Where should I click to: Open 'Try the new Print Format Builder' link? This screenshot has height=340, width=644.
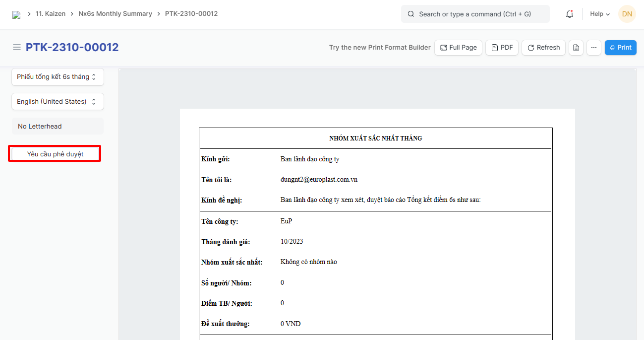point(380,48)
